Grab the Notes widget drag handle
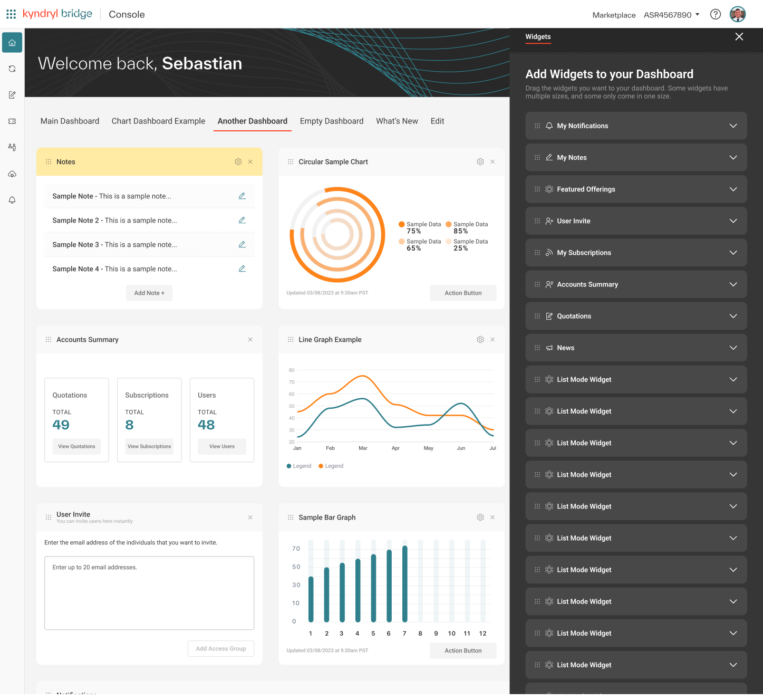The image size is (763, 700). (49, 162)
